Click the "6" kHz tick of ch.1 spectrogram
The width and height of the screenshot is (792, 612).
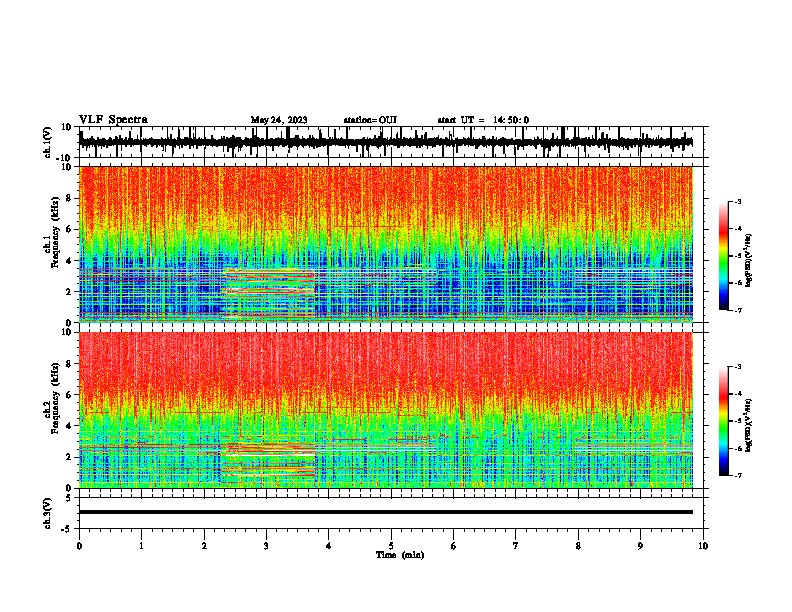(x=69, y=230)
